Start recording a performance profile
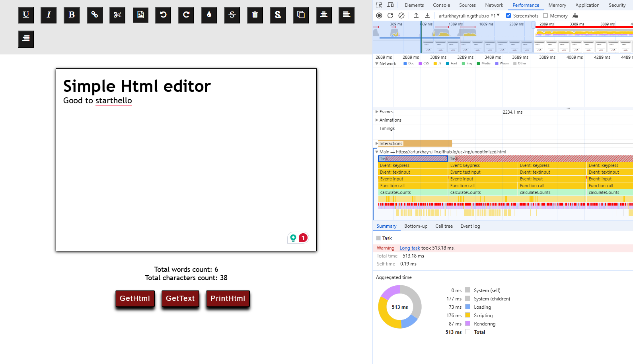The height and width of the screenshot is (364, 633). point(379,15)
